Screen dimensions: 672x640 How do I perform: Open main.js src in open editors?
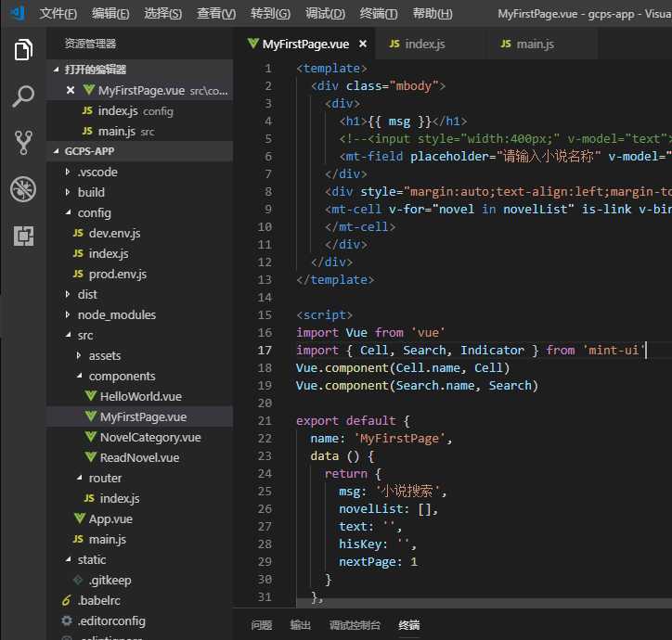click(140, 131)
